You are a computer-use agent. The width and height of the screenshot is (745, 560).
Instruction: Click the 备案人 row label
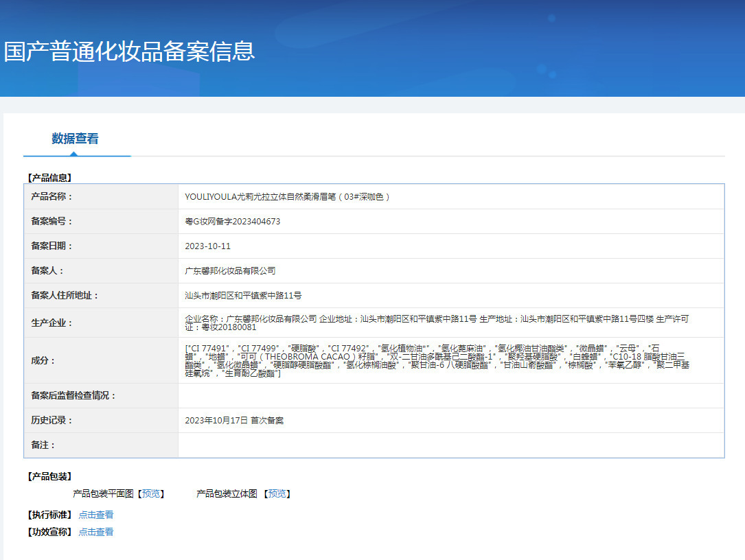pos(47,271)
